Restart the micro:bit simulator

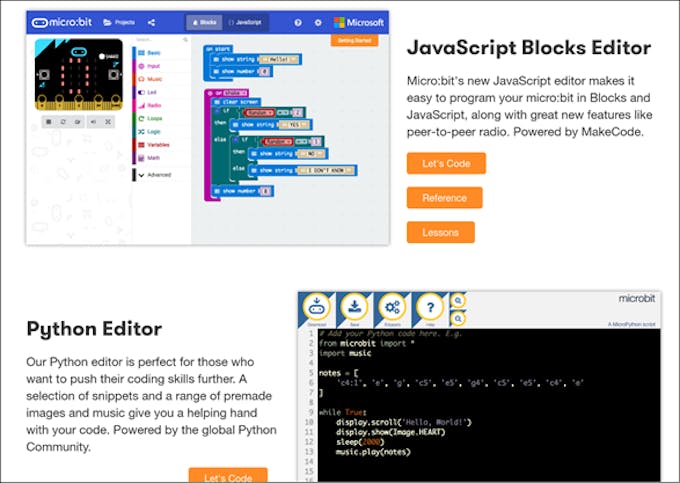tap(63, 122)
